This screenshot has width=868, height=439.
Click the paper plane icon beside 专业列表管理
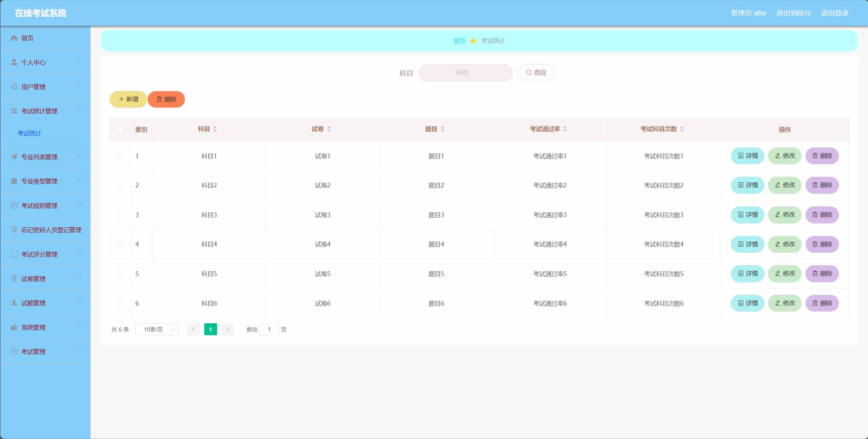click(x=14, y=157)
